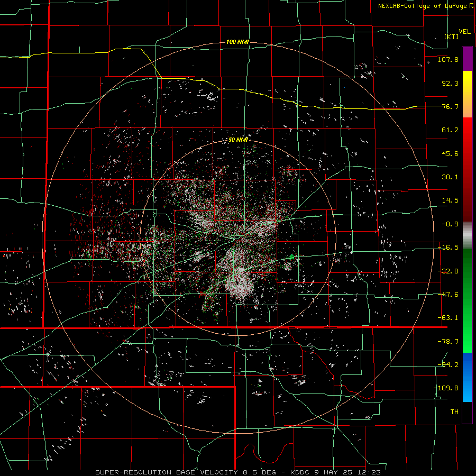Viewport: 476px width, 476px height.
Task: Select the -63.1 velocity scale value
Action: coord(448,318)
